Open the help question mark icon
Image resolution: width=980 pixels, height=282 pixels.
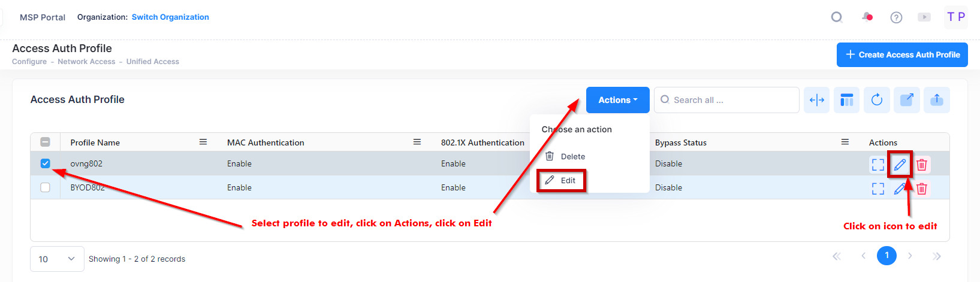tap(896, 17)
